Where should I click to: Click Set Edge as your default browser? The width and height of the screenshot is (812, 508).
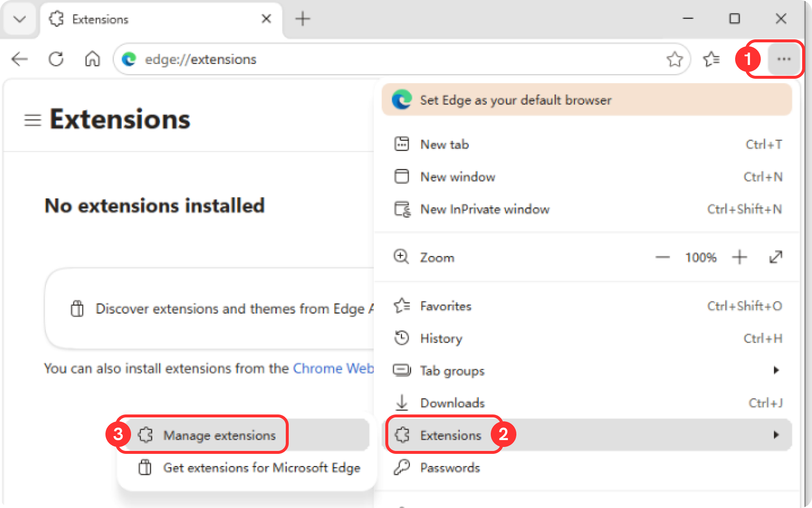point(587,100)
